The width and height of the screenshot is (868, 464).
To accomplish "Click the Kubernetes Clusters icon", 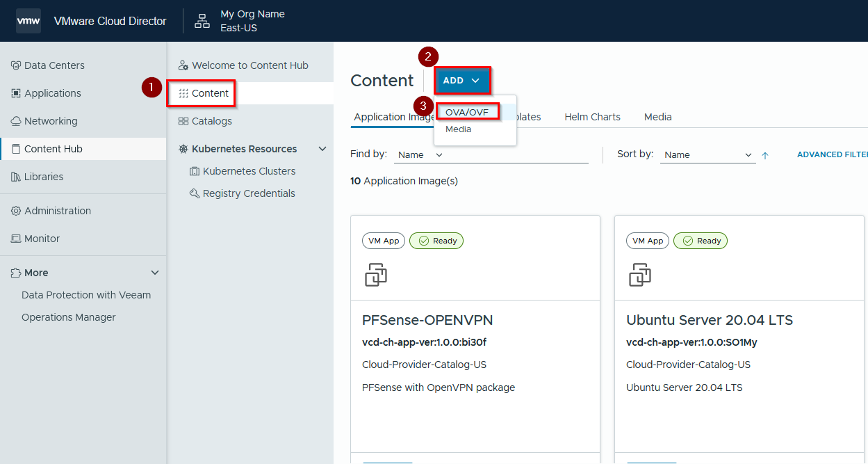I will coord(195,171).
